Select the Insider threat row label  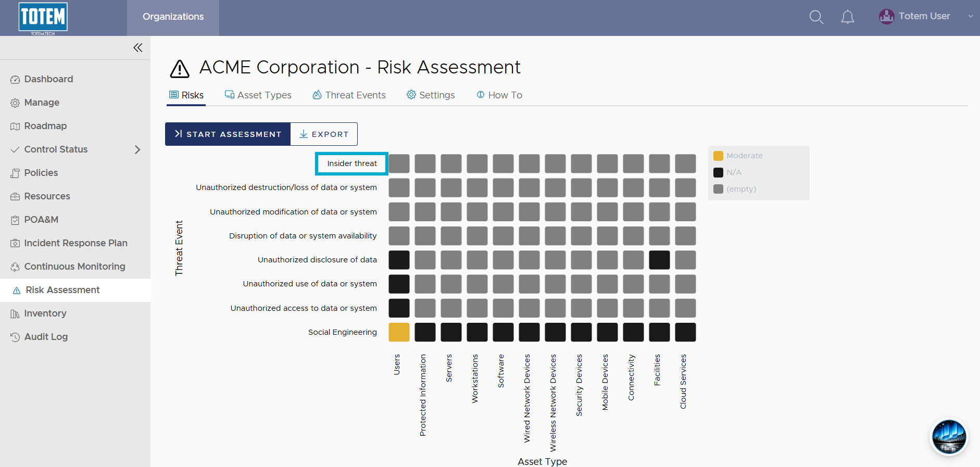351,163
